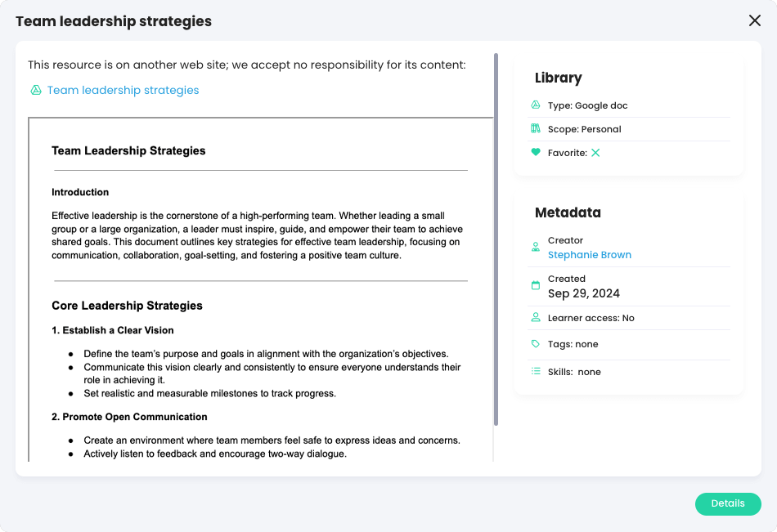This screenshot has height=532, width=777.
Task: Click the Tags label icon
Action: point(536,345)
